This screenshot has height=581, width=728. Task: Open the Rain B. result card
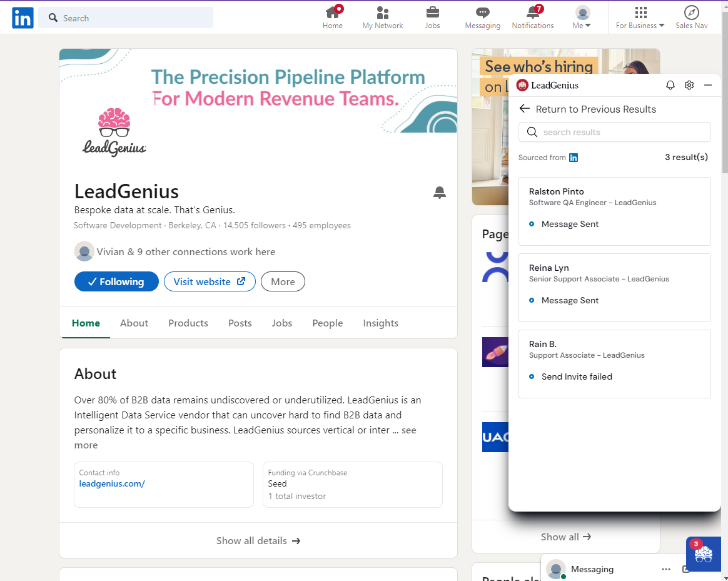(x=614, y=363)
